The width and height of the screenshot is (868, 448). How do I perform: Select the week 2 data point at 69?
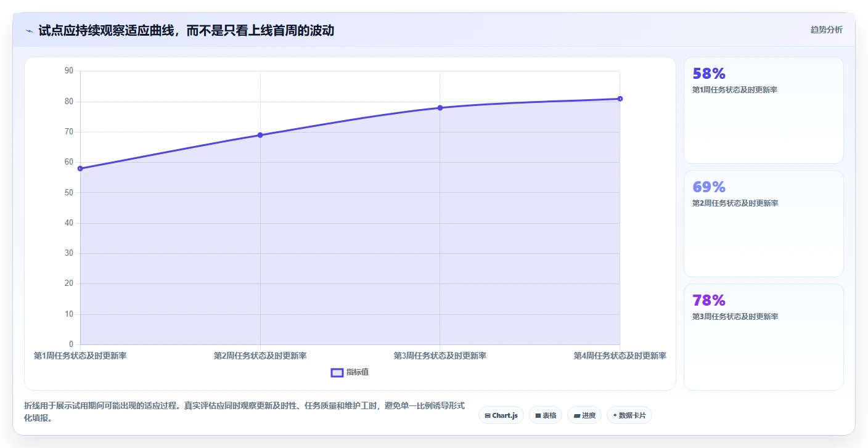(x=260, y=135)
